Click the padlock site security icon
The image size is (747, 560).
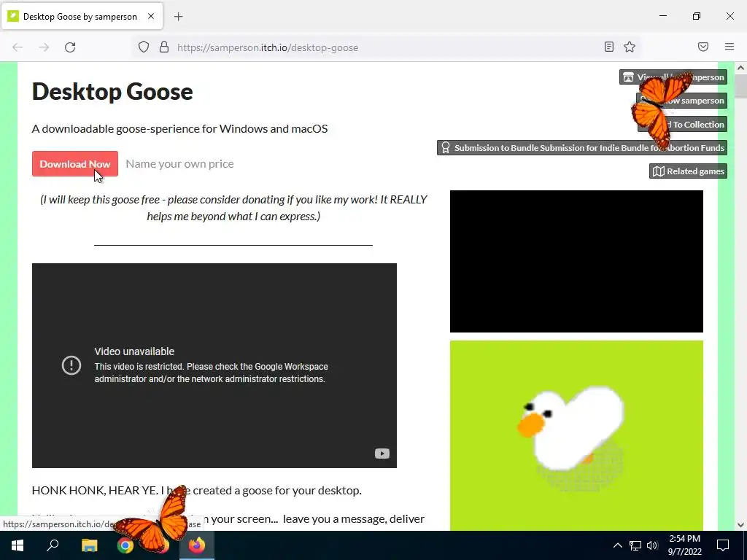tap(164, 47)
